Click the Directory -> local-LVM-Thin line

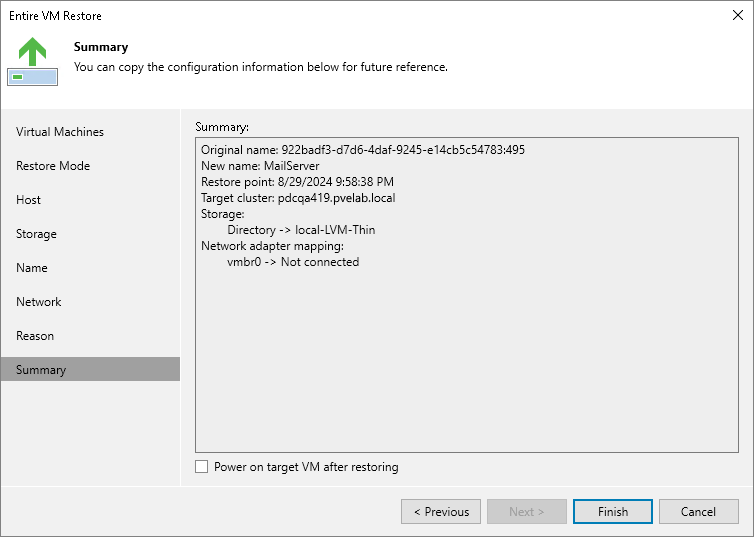301,230
